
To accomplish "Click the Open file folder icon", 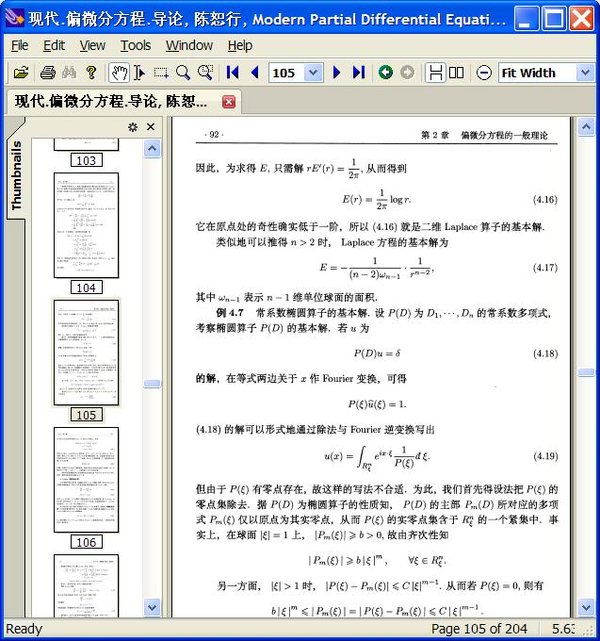I will [x=21, y=73].
